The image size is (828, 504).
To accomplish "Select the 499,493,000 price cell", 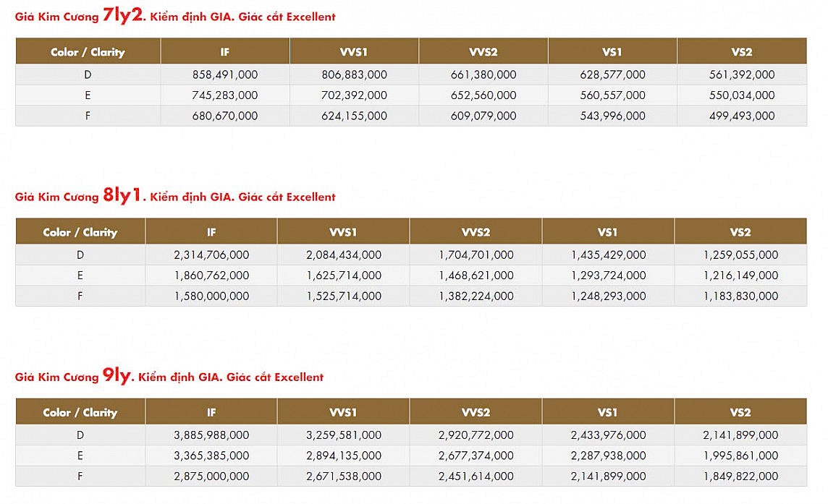I will (742, 116).
